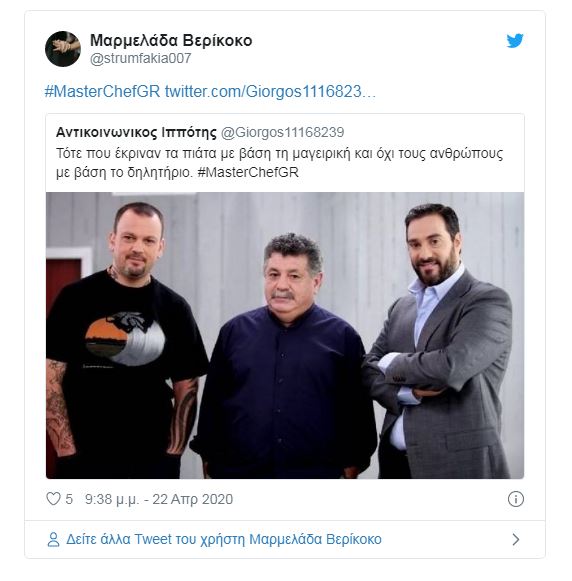The width and height of the screenshot is (572, 581).
Task: View the photo of three men
Action: click(285, 335)
